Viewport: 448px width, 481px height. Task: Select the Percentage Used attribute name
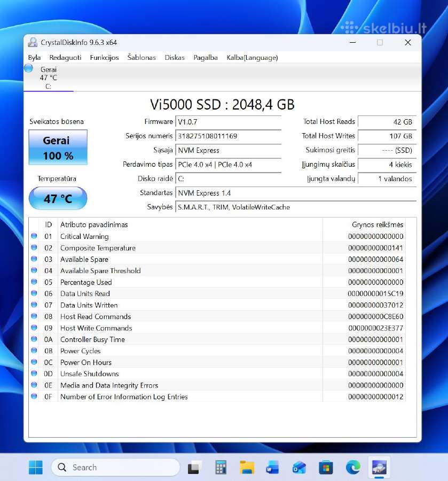pyautogui.click(x=86, y=282)
